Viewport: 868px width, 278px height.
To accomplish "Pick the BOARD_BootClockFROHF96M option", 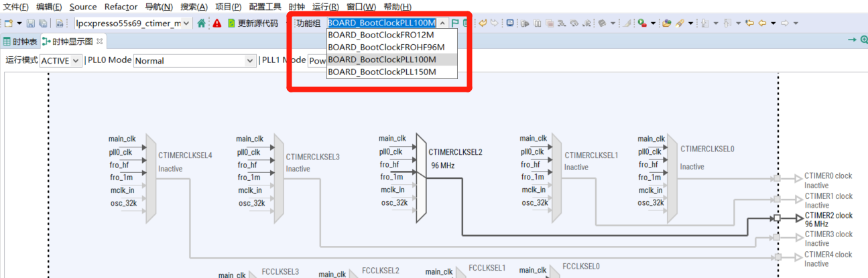I will click(x=386, y=47).
